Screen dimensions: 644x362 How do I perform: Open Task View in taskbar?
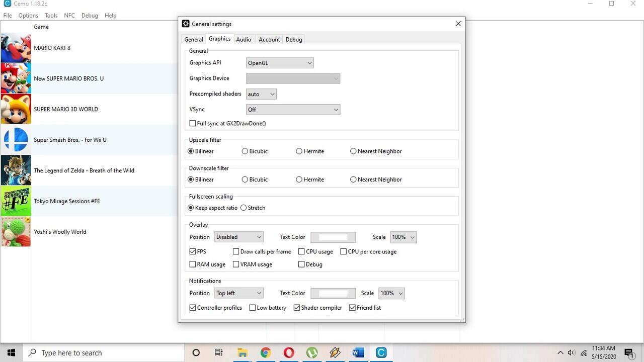[219, 352]
